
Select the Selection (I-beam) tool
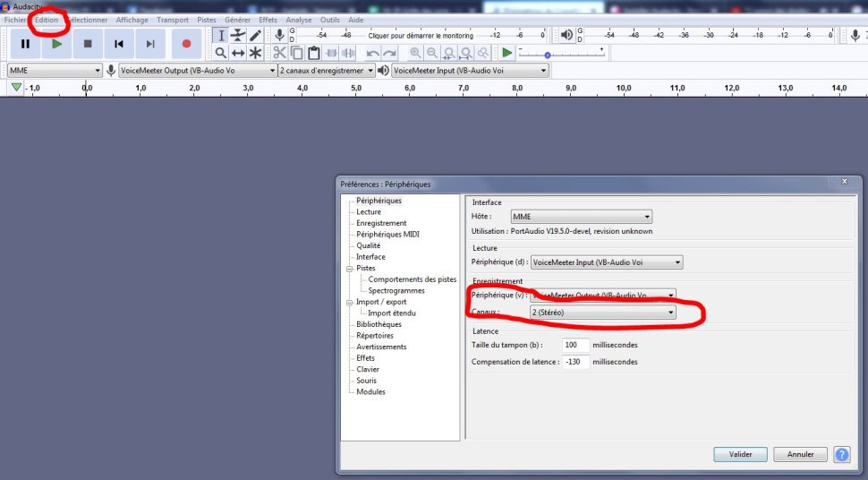(x=221, y=36)
